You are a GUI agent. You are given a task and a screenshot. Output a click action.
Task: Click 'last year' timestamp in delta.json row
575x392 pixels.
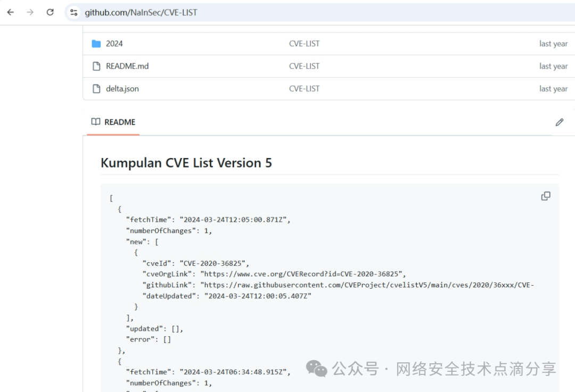(553, 89)
